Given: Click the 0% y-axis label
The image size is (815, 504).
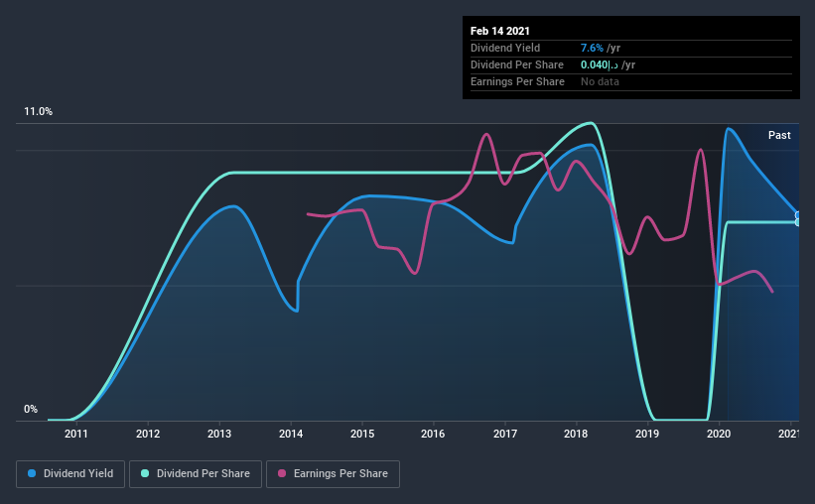Looking at the screenshot, I should (31, 410).
